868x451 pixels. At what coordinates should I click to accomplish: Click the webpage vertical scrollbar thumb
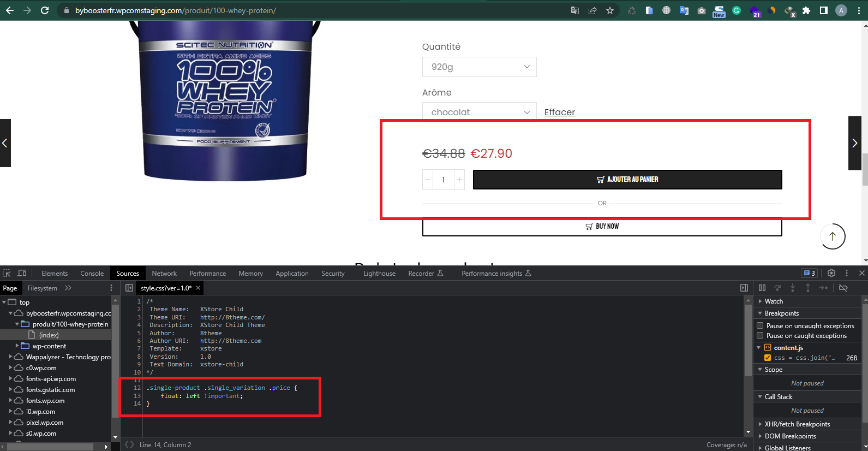[865, 170]
